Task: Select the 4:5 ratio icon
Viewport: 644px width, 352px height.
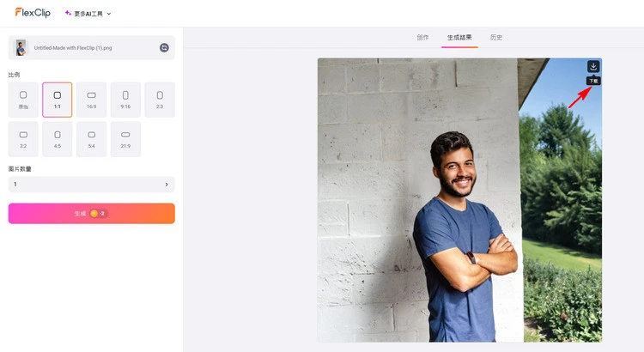Action: click(x=57, y=139)
